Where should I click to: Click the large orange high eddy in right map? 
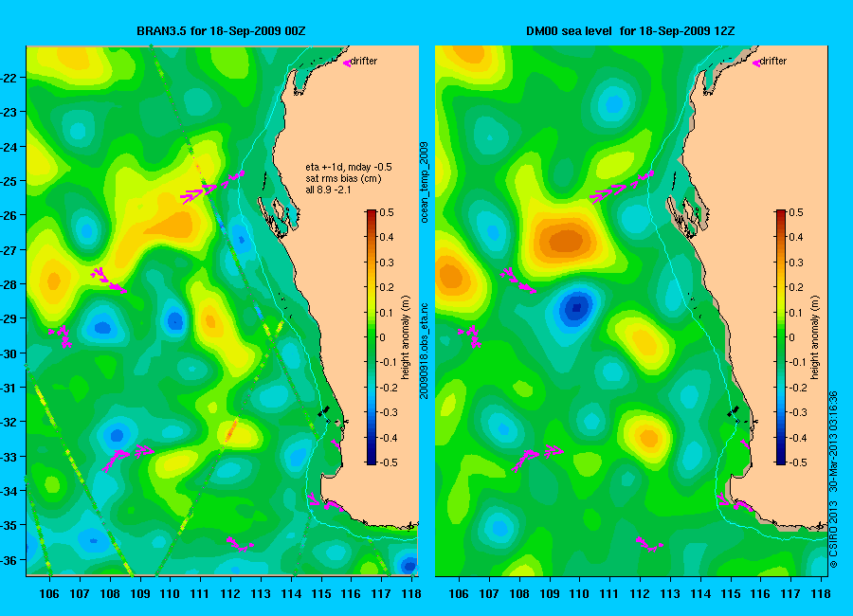coord(565,240)
